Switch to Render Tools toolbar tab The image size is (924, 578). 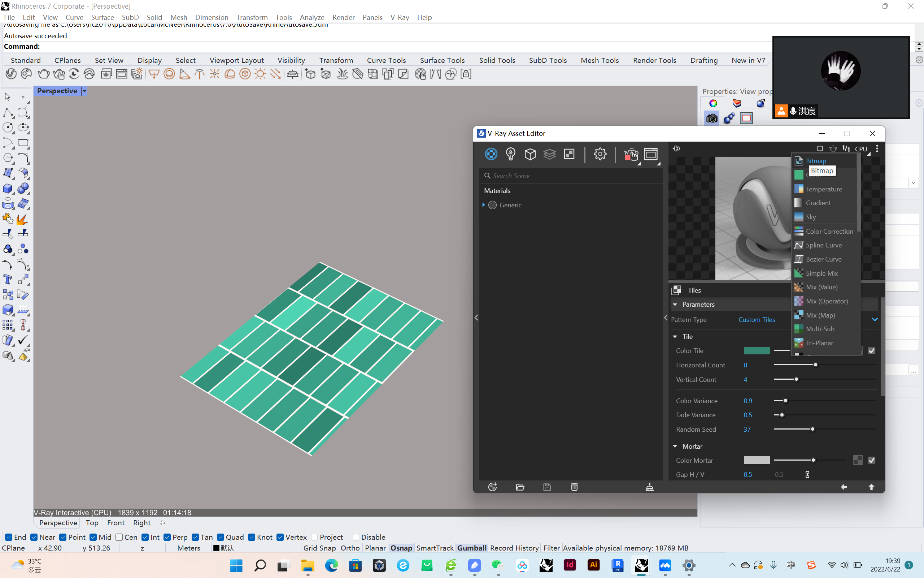click(654, 60)
